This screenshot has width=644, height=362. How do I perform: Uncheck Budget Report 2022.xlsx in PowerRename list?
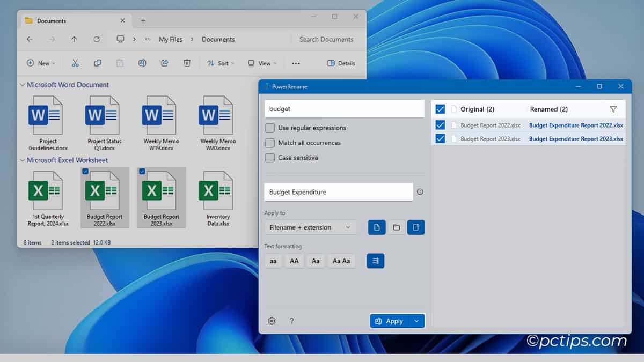click(440, 125)
